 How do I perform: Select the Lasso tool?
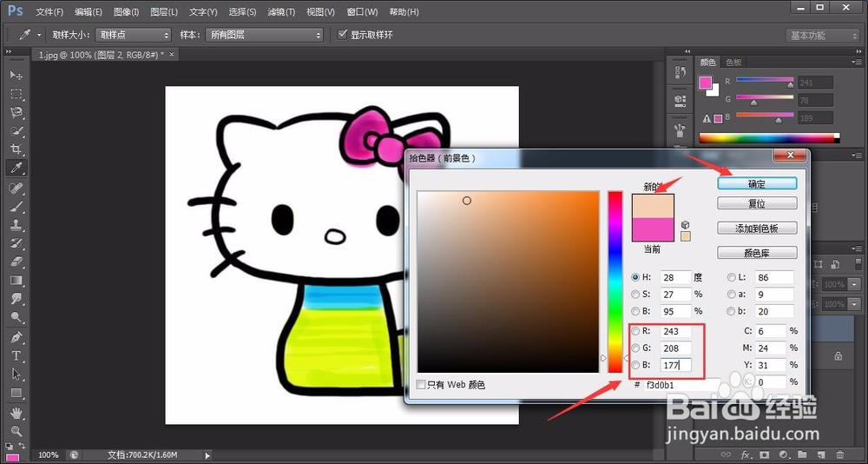pyautogui.click(x=16, y=113)
